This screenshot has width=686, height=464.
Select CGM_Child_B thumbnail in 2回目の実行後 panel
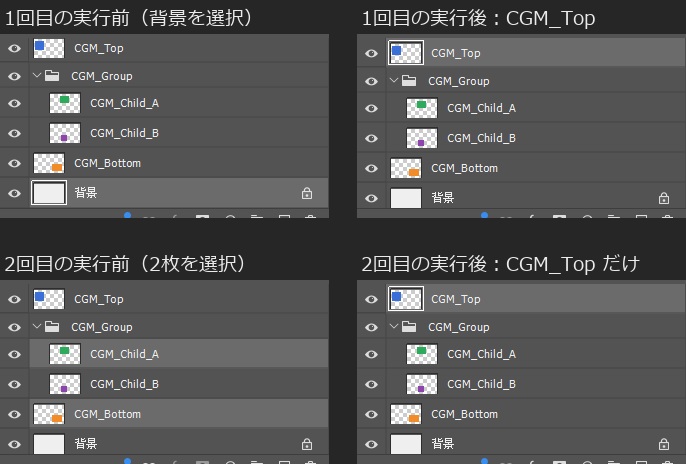[x=422, y=384]
